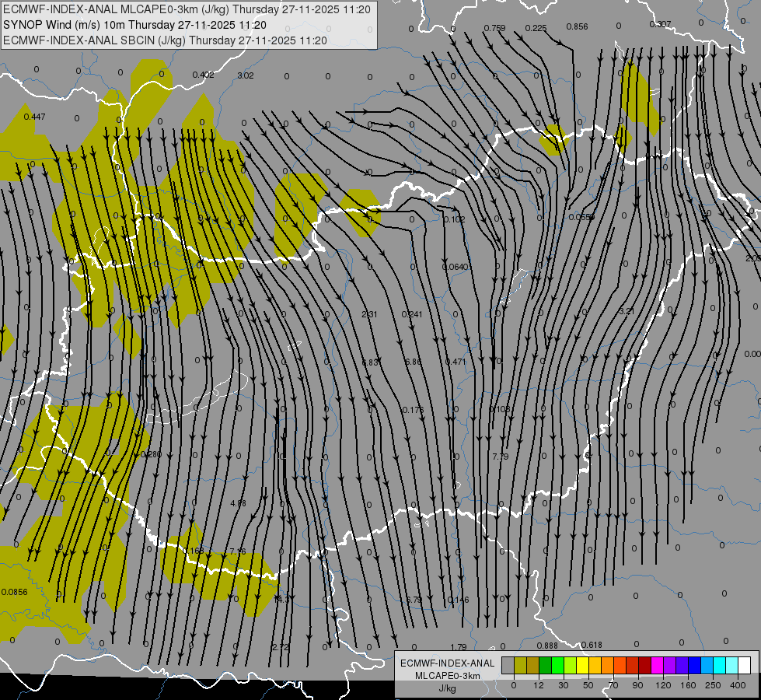Click the SYNOP Wind 10m title line
Image resolution: width=761 pixels, height=700 pixels.
pyautogui.click(x=134, y=25)
